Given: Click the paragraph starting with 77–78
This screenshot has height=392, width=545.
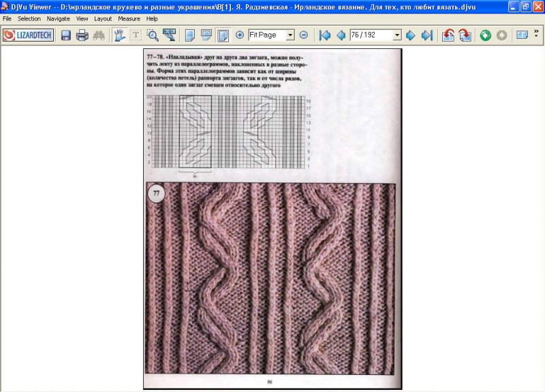Looking at the screenshot, I should [x=227, y=71].
